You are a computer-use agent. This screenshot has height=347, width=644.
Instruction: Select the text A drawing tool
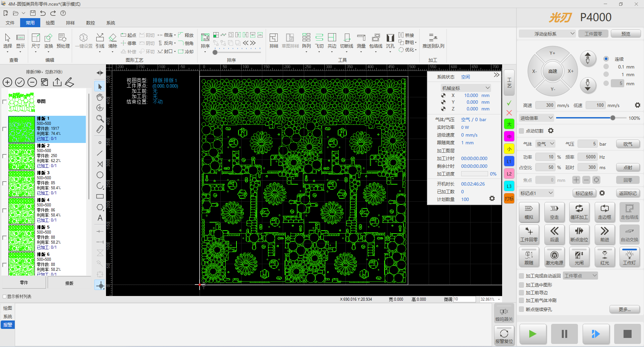[x=100, y=218]
